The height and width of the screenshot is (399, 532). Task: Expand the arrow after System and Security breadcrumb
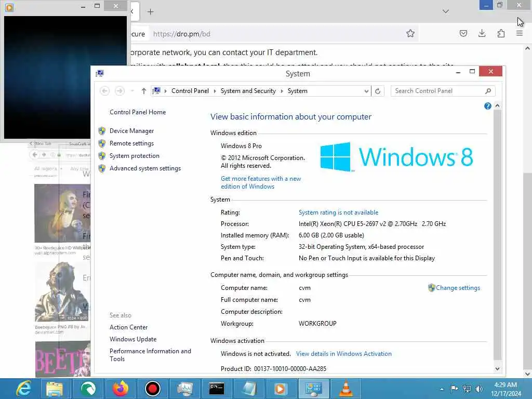[282, 91]
